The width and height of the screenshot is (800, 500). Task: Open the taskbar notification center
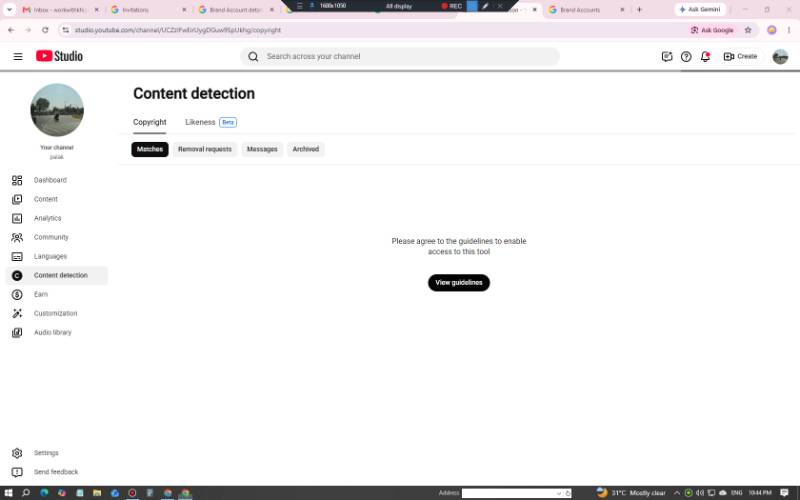pos(785,493)
